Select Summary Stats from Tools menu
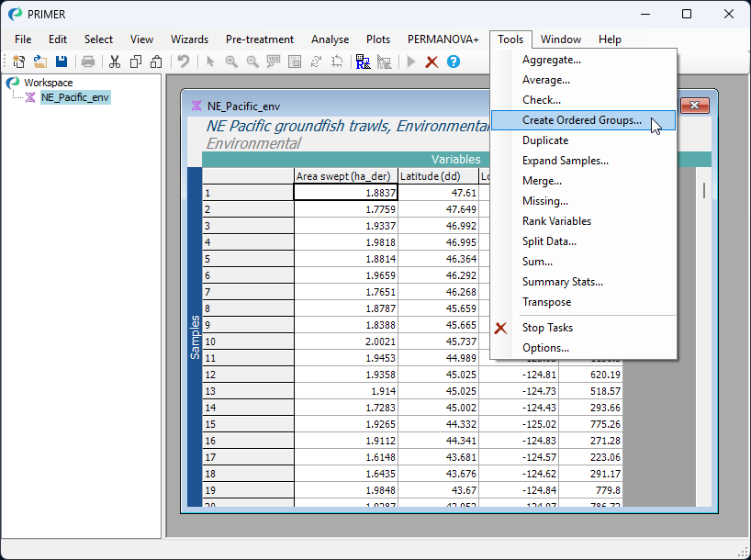The image size is (751, 560). 562,282
